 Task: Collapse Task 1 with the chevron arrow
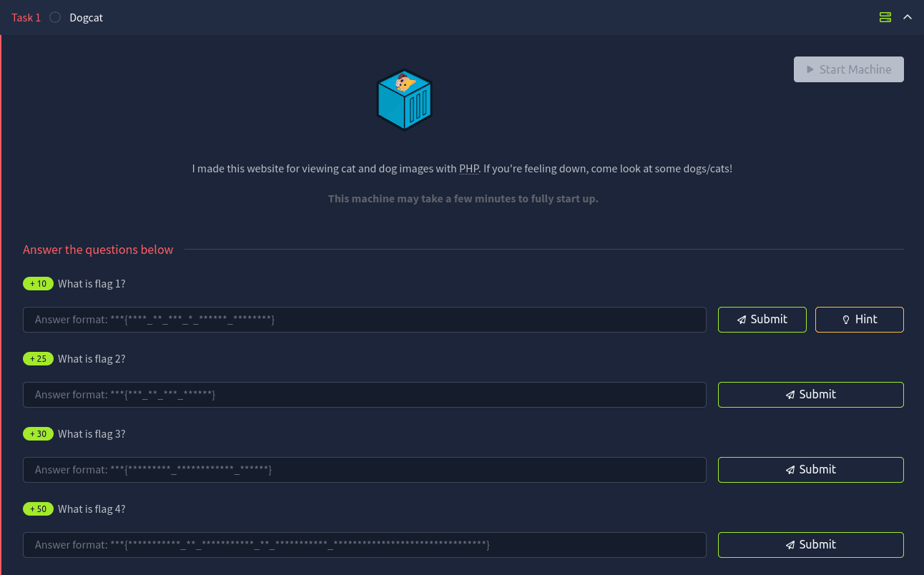pyautogui.click(x=908, y=17)
